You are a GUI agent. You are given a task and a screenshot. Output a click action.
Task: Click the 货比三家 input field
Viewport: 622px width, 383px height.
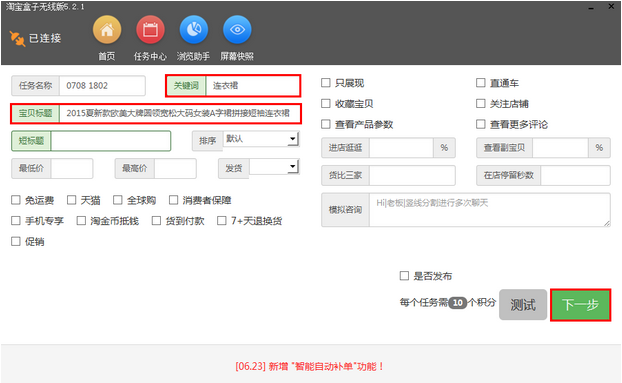click(x=412, y=175)
